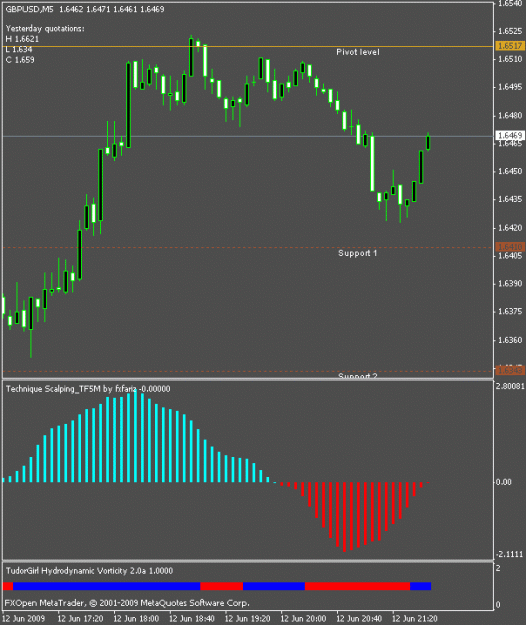526x625 pixels.
Task: Click the 1.6480 price scale label
Action: point(510,116)
